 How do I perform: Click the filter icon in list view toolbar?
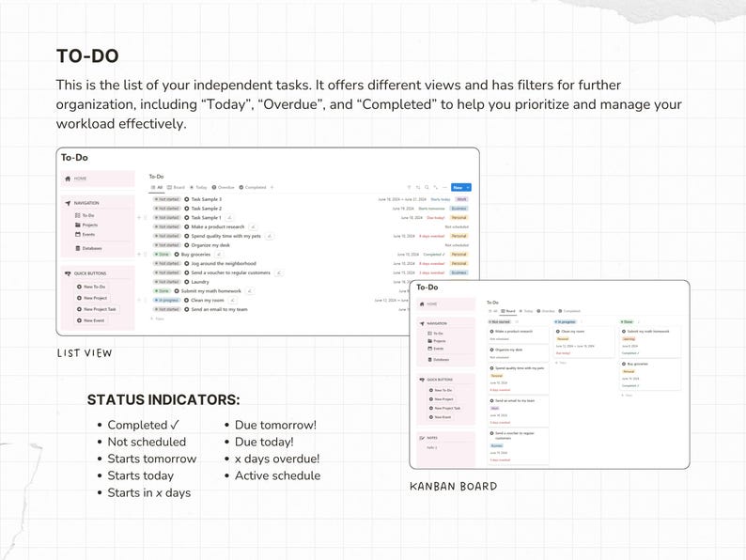(409, 188)
